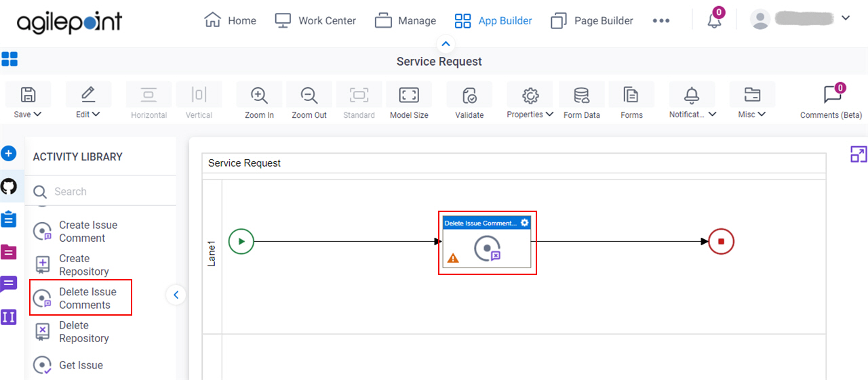The width and height of the screenshot is (868, 380).
Task: Click the Misc folder icon
Action: coord(752,94)
